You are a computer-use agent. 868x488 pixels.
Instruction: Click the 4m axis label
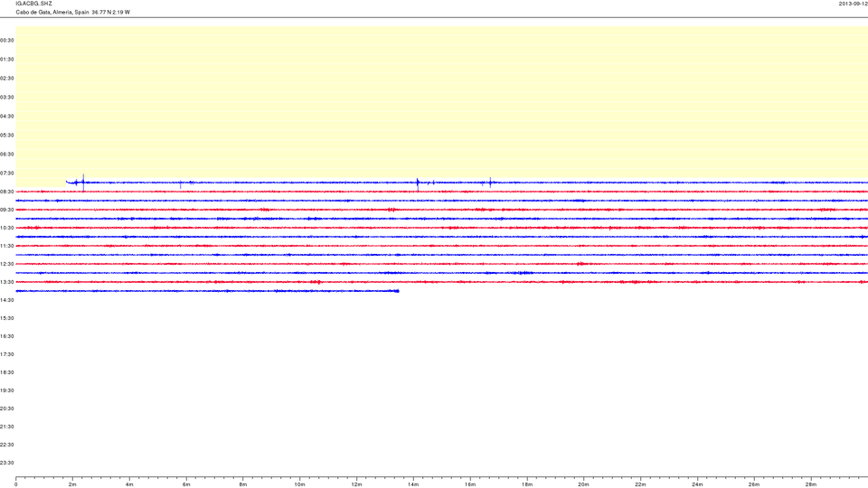click(x=129, y=484)
